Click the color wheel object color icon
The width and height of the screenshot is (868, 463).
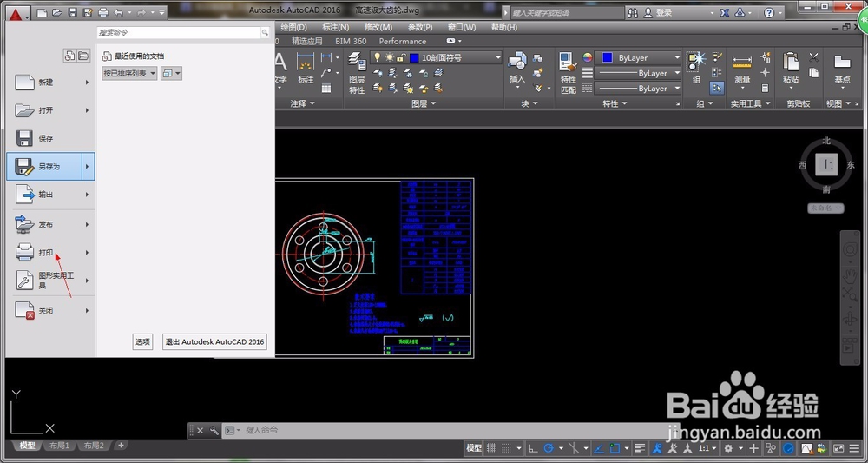588,57
